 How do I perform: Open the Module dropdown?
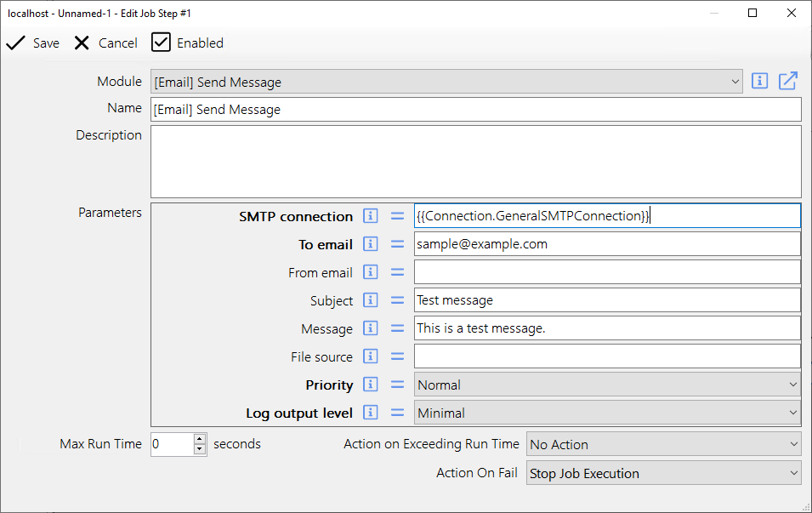446,82
